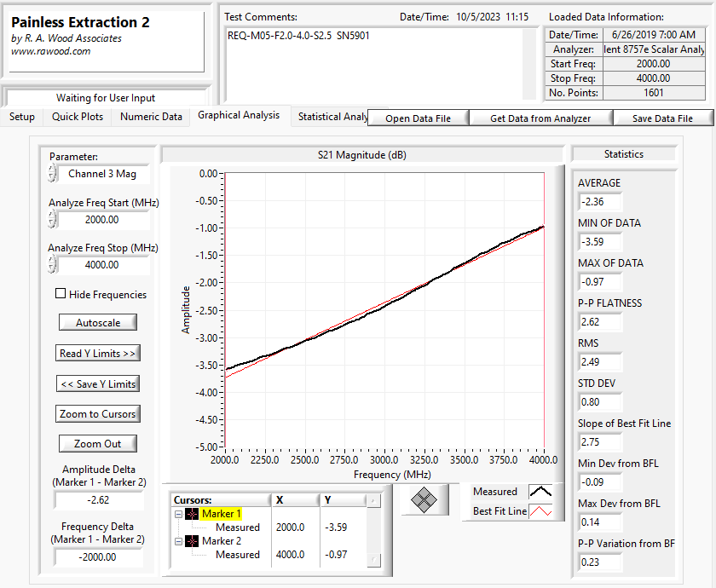Click the Autoscale button
The image size is (716, 588).
(98, 322)
